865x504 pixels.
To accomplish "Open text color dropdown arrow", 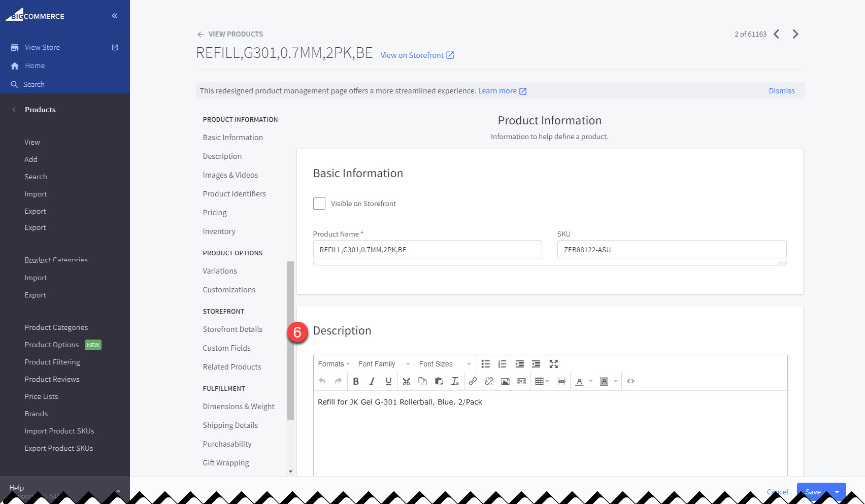I will point(591,381).
